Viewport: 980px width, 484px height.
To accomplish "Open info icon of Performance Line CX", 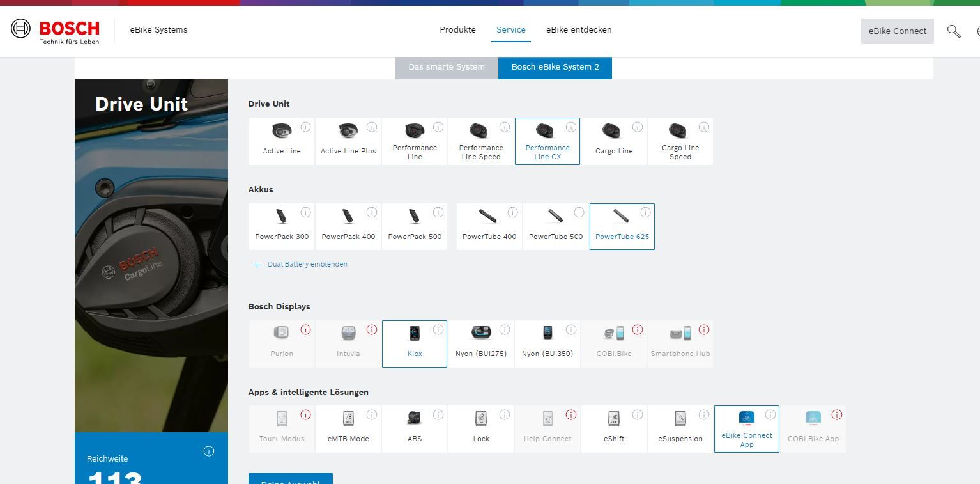I will tap(571, 127).
